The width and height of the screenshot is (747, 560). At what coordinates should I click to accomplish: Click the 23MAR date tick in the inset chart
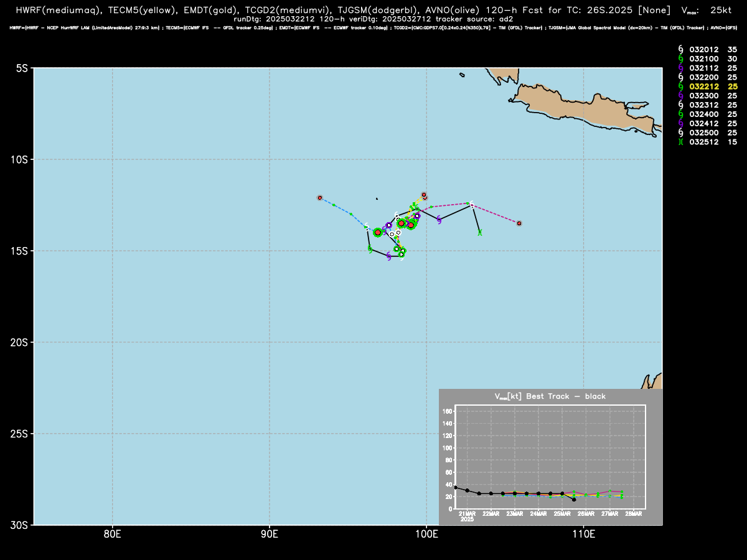pyautogui.click(x=515, y=513)
